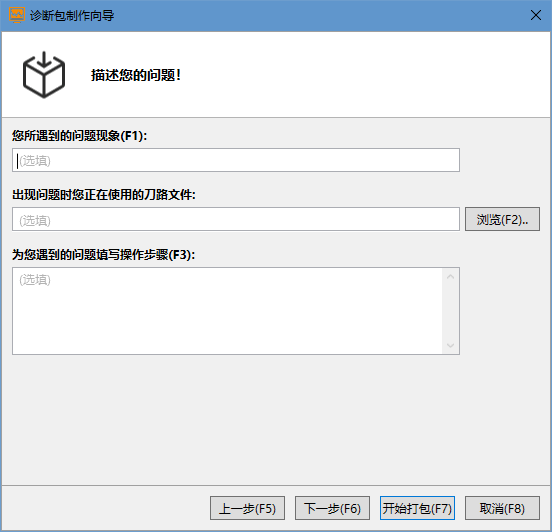
Task: Click the scroll down arrow in steps box
Action: 450,345
